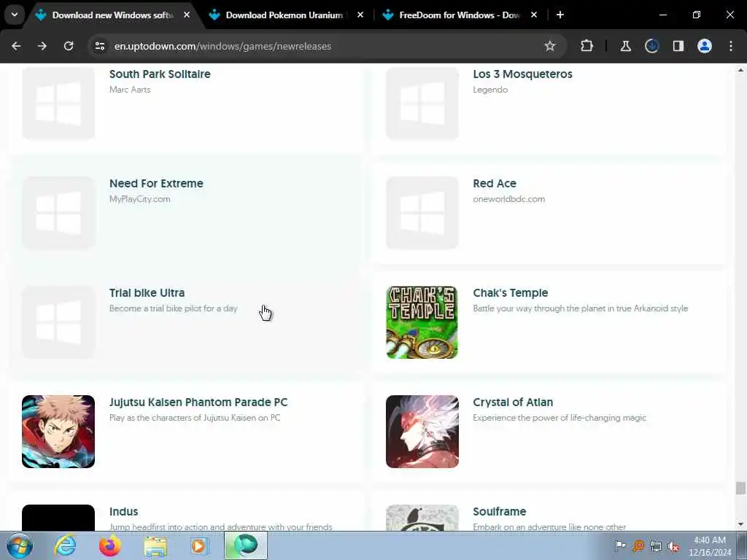This screenshot has height=560, width=747.
Task: Switch to Download new Windows software tab
Action: point(113,15)
